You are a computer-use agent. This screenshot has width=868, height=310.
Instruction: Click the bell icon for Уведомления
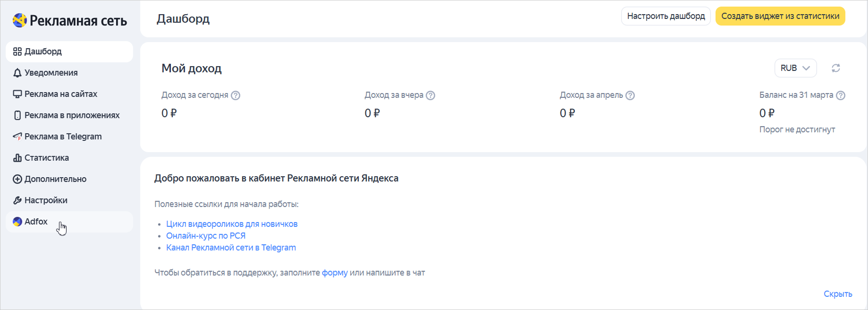click(17, 73)
